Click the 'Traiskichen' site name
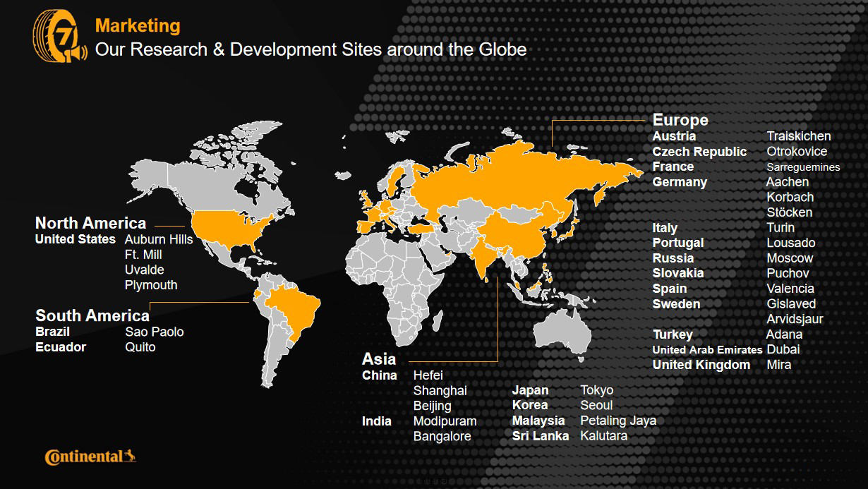The image size is (868, 489). (799, 136)
